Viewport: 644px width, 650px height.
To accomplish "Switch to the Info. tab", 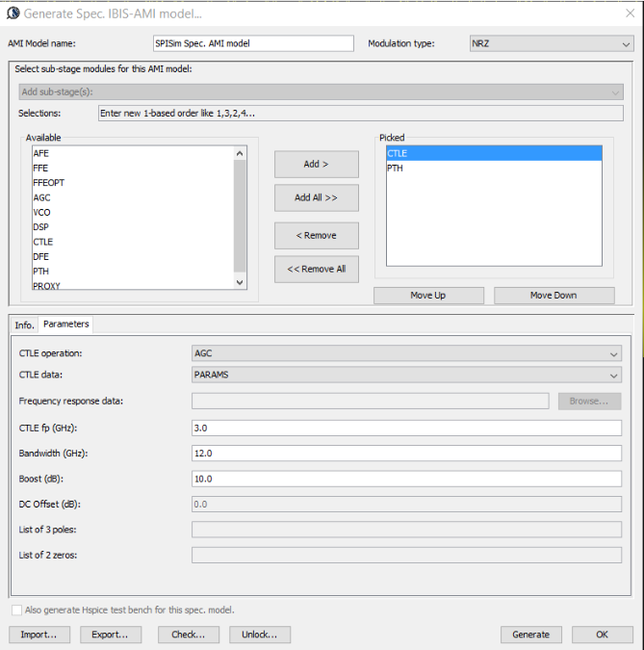I will click(24, 325).
